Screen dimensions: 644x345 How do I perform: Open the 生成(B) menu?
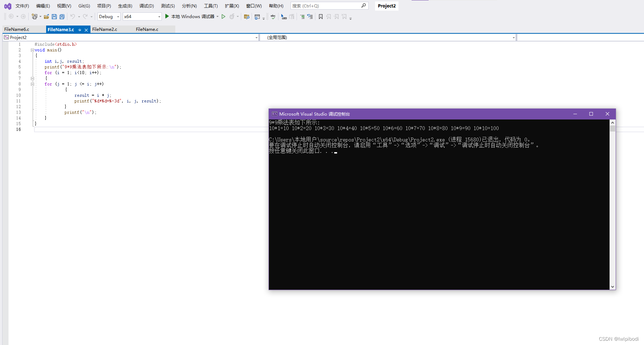pyautogui.click(x=125, y=6)
